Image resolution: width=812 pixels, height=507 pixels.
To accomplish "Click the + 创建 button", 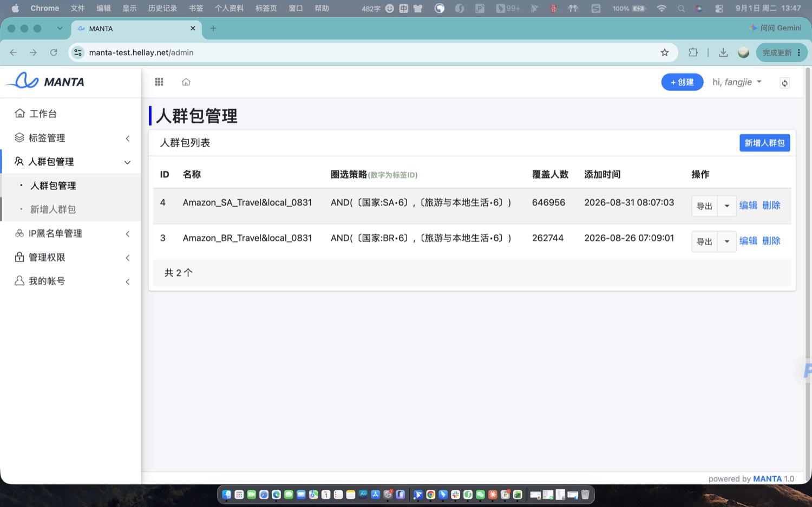I will click(682, 82).
